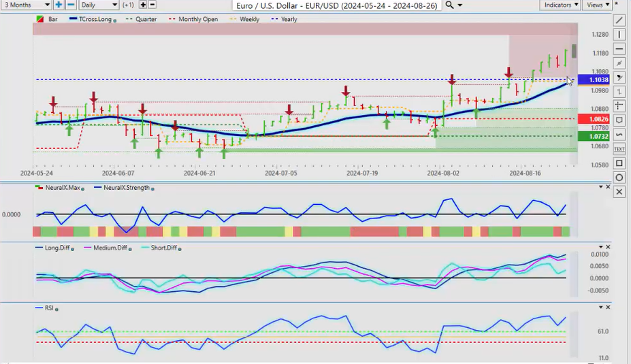Open the Views menu

[598, 5]
